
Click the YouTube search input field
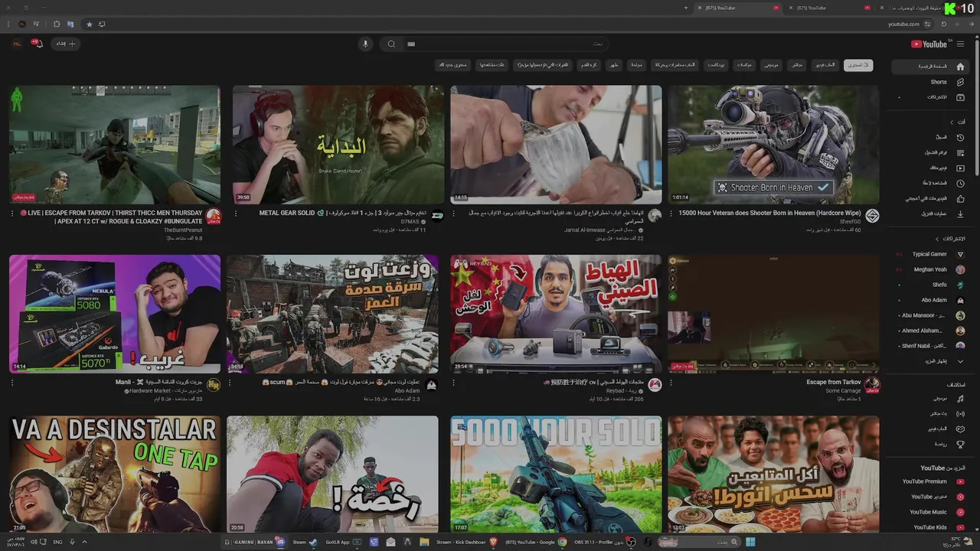505,44
